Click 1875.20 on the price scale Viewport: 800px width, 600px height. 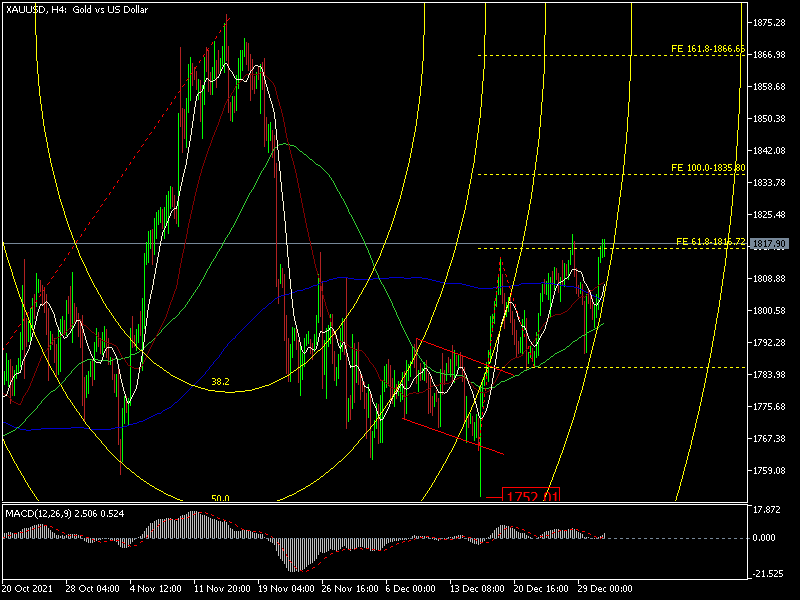771,22
